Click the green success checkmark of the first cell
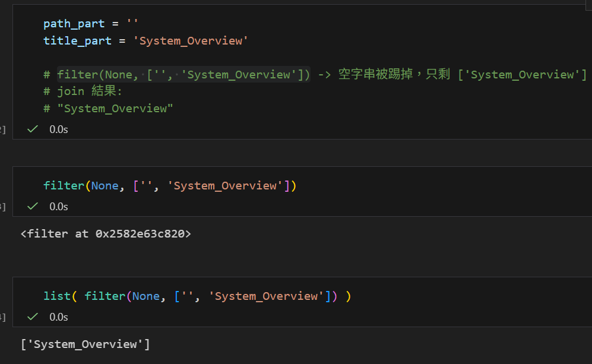This screenshot has width=592, height=364. (x=32, y=129)
